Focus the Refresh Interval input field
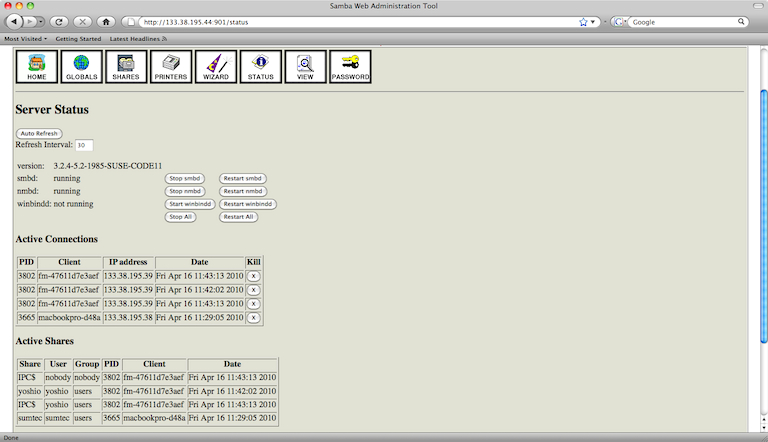The height and width of the screenshot is (442, 768). pos(84,145)
